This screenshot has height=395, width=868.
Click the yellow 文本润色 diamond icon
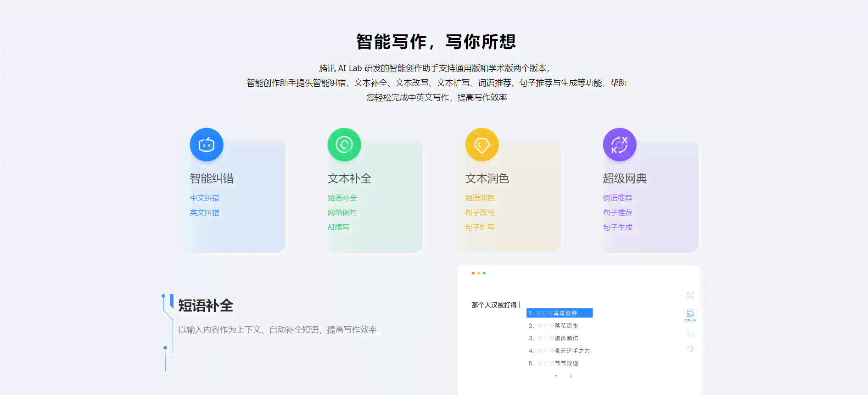(482, 145)
